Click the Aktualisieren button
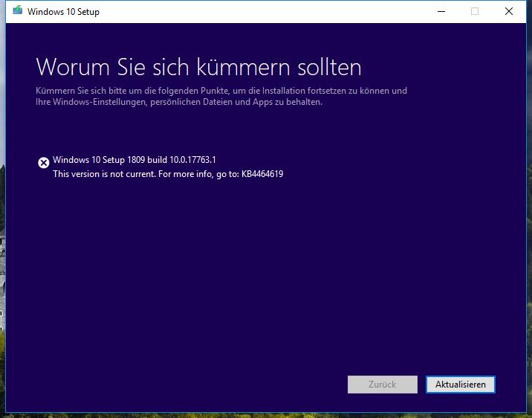Image resolution: width=532 pixels, height=418 pixels. pos(461,385)
